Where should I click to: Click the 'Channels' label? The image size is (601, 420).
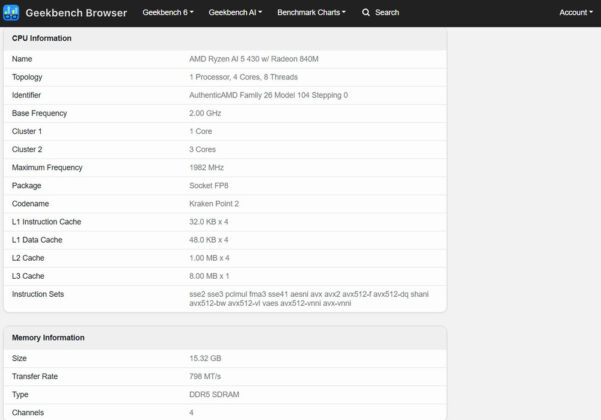tap(28, 412)
